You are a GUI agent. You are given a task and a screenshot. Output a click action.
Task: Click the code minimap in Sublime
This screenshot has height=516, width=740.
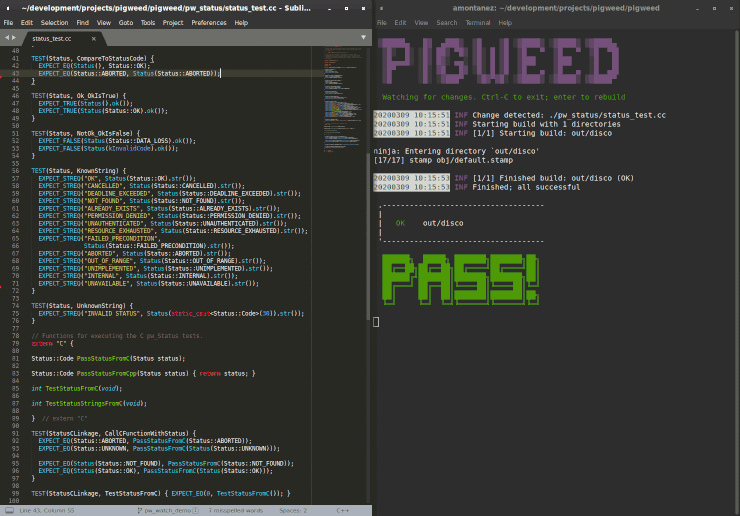click(x=343, y=99)
